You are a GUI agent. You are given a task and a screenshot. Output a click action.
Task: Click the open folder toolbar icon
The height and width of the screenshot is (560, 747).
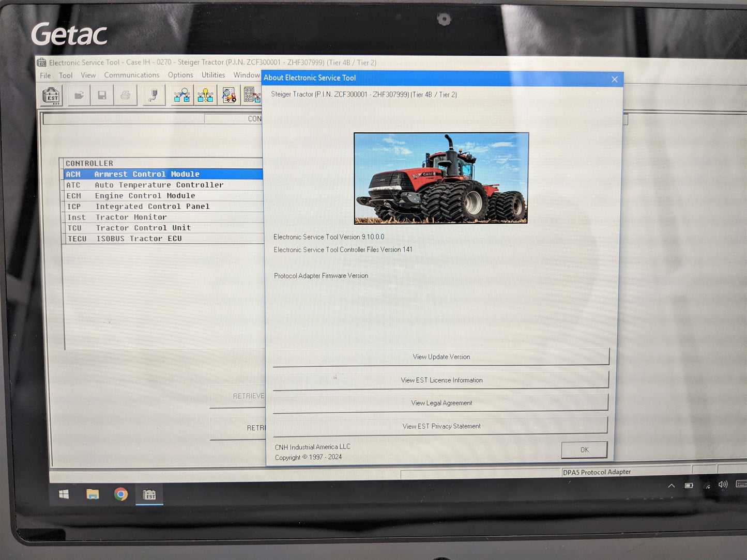pyautogui.click(x=79, y=96)
